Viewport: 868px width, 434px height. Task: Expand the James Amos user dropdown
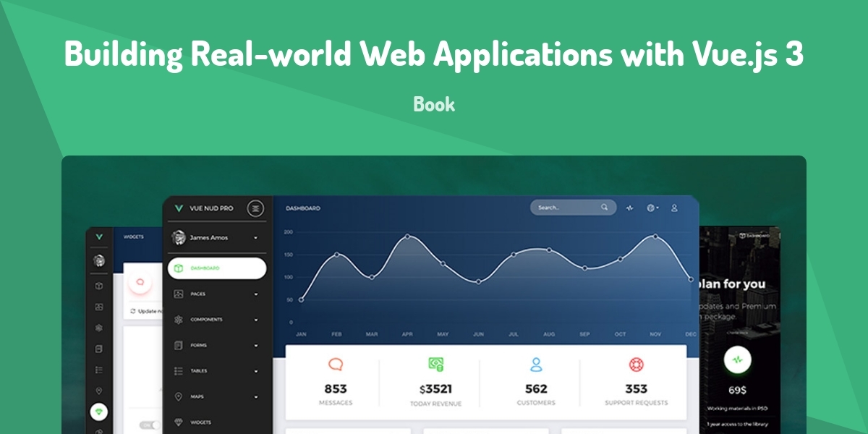point(255,237)
